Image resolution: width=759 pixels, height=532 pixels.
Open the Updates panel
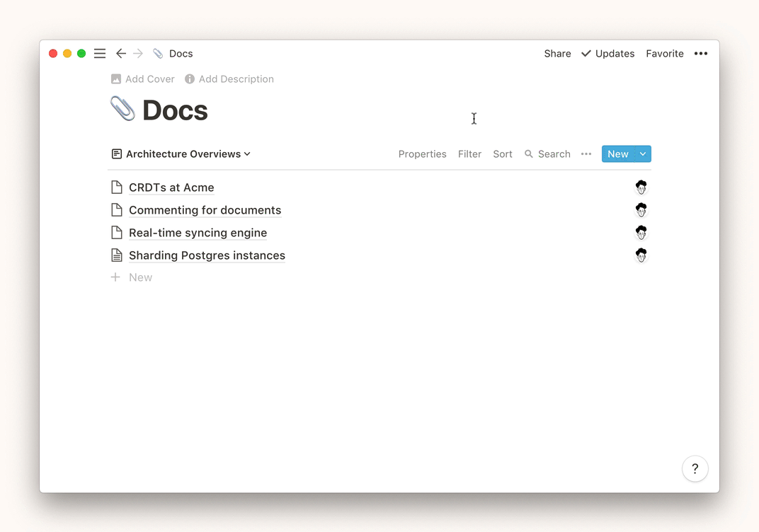click(x=607, y=54)
